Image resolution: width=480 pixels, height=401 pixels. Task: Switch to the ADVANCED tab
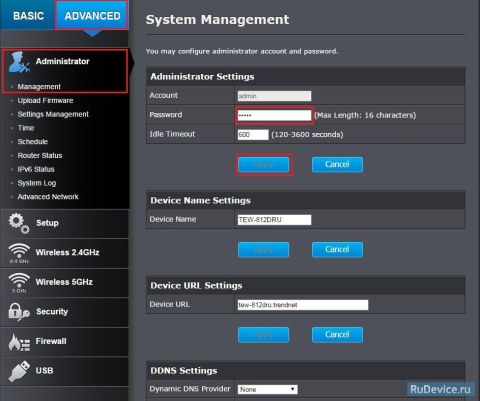[92, 16]
